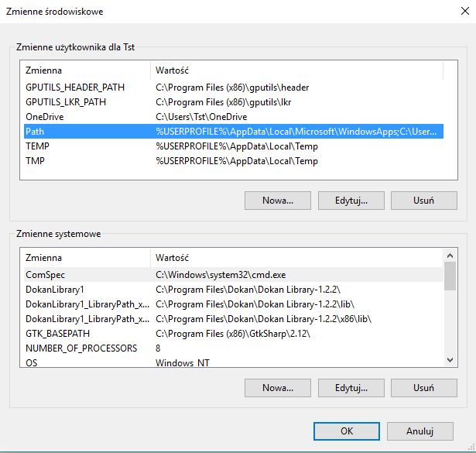Click Usuń under user variables

424,201
